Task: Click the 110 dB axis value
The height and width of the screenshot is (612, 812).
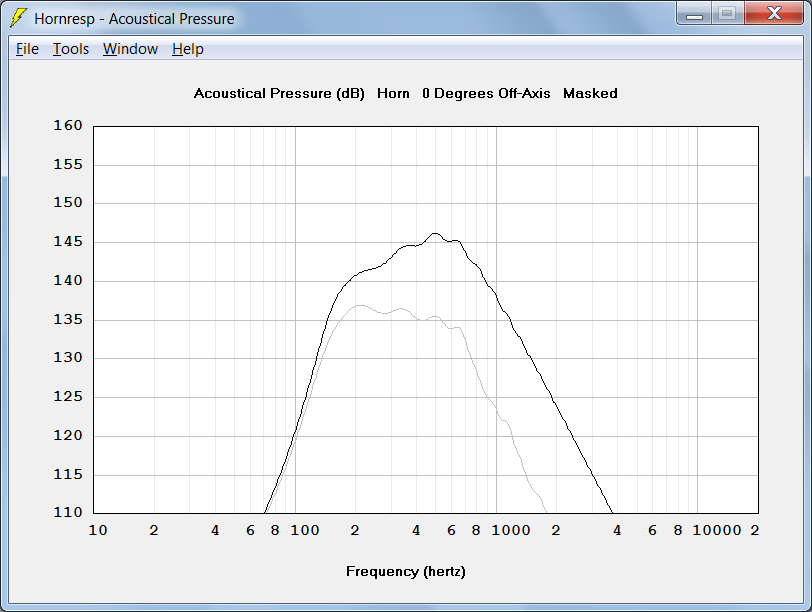Action: tap(68, 513)
